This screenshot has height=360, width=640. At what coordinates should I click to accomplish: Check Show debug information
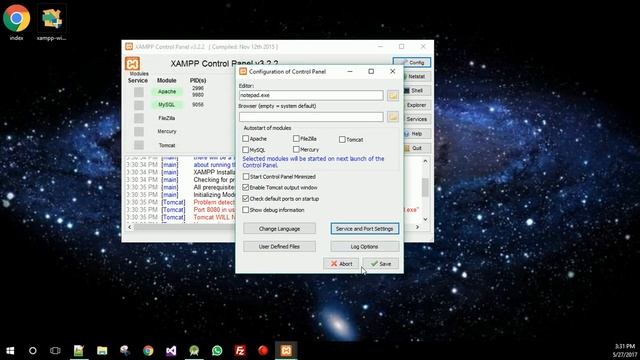246,210
